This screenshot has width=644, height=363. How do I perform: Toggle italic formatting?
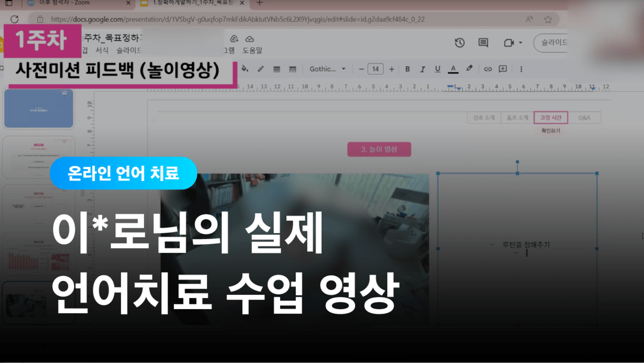(x=422, y=69)
